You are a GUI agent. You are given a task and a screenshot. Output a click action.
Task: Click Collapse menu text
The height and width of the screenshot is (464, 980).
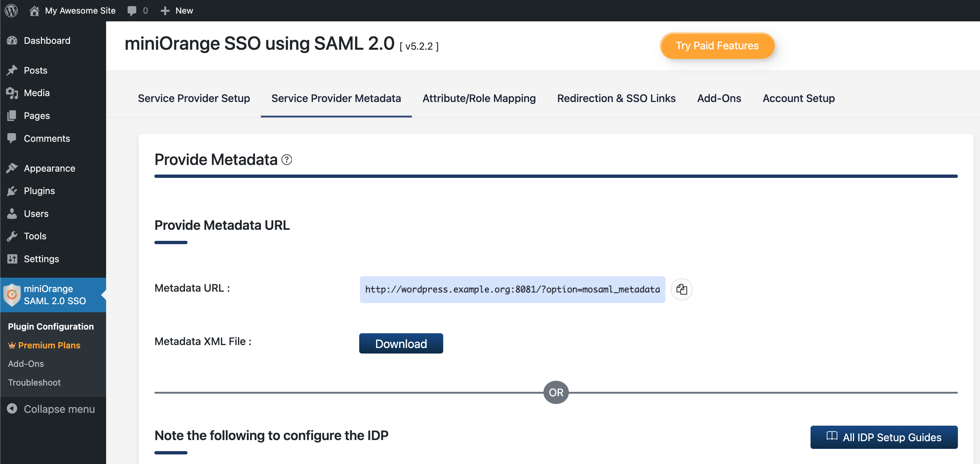click(x=59, y=409)
